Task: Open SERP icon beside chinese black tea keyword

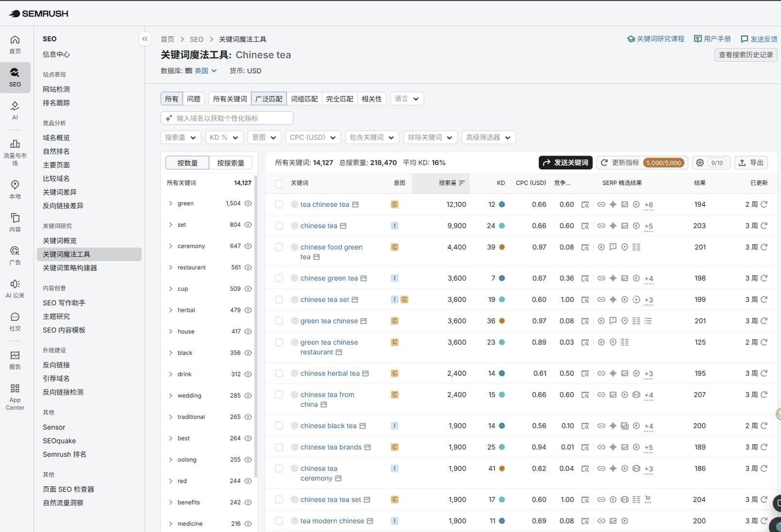Action: [x=362, y=426]
